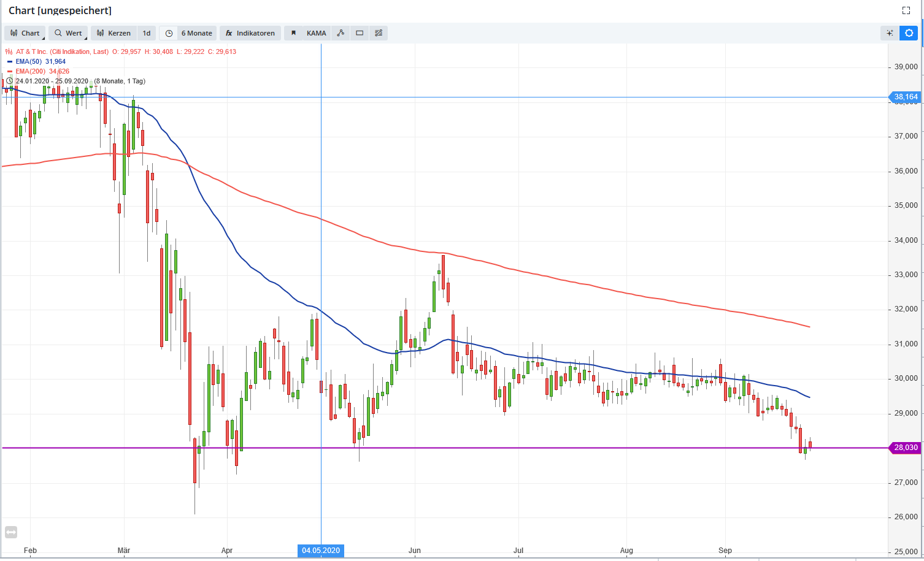The image size is (924, 561).
Task: Select the rectangle shape tool icon
Action: tap(360, 33)
